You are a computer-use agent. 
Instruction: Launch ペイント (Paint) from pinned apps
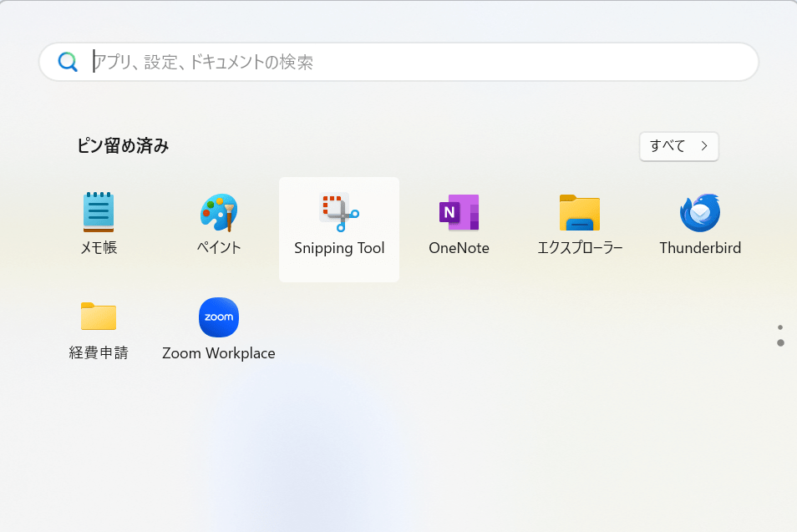coord(219,224)
